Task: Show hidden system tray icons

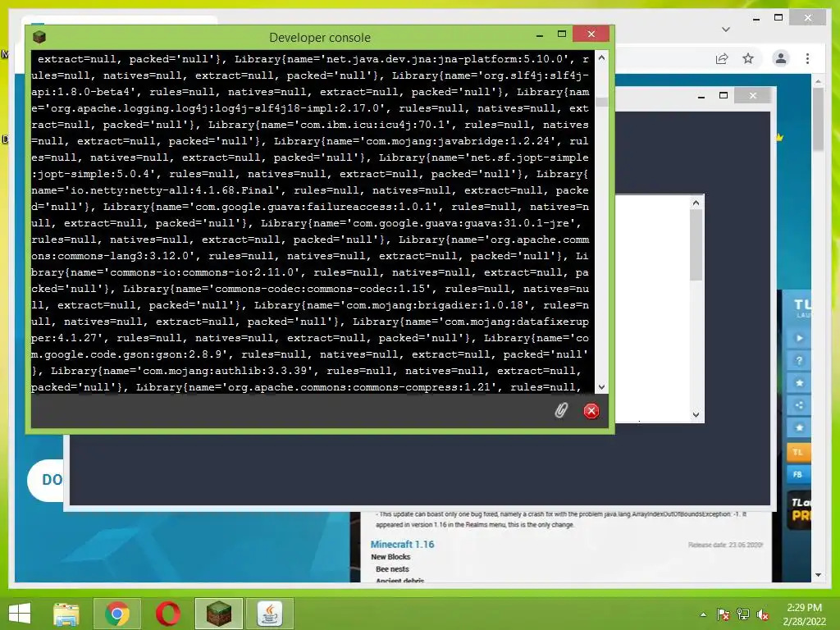Action: tap(703, 614)
